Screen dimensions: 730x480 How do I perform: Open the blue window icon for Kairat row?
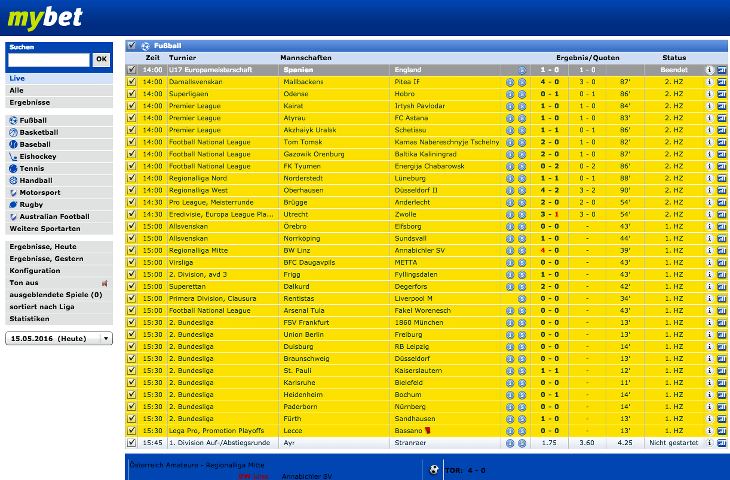pyautogui.click(x=722, y=106)
